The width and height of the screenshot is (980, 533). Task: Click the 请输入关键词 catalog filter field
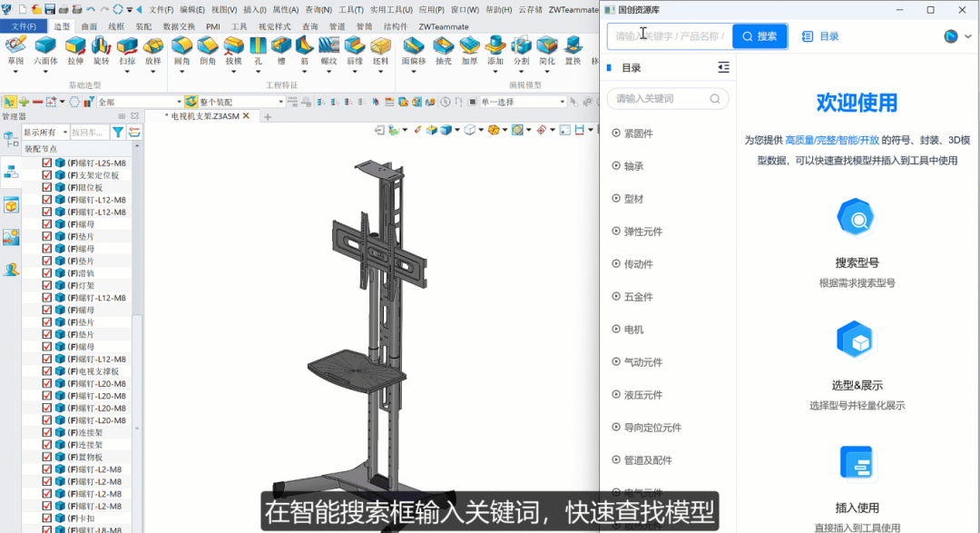(668, 98)
